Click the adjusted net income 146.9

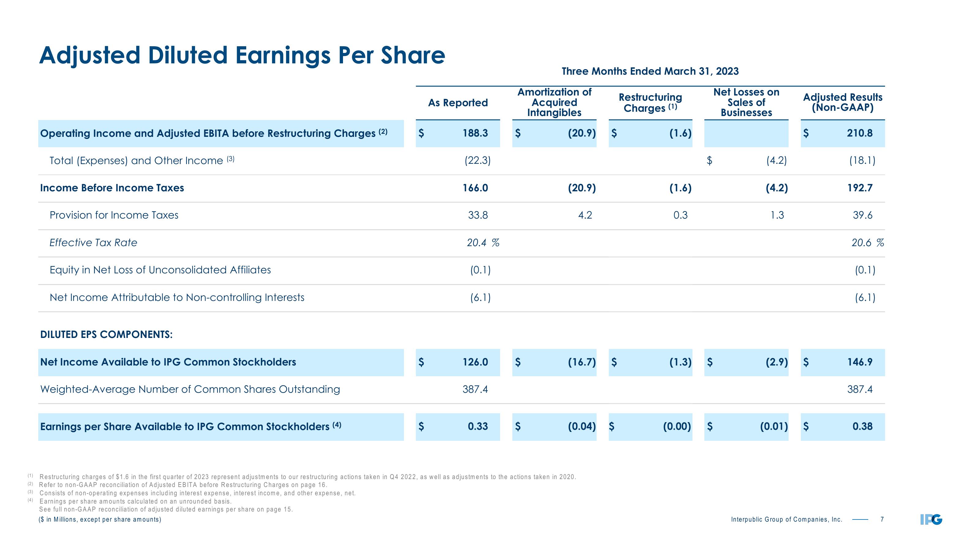click(x=860, y=362)
